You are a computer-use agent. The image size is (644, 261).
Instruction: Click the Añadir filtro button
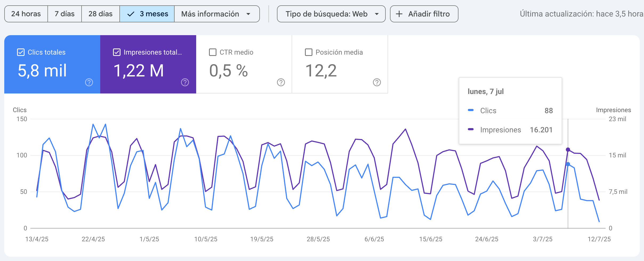point(424,14)
